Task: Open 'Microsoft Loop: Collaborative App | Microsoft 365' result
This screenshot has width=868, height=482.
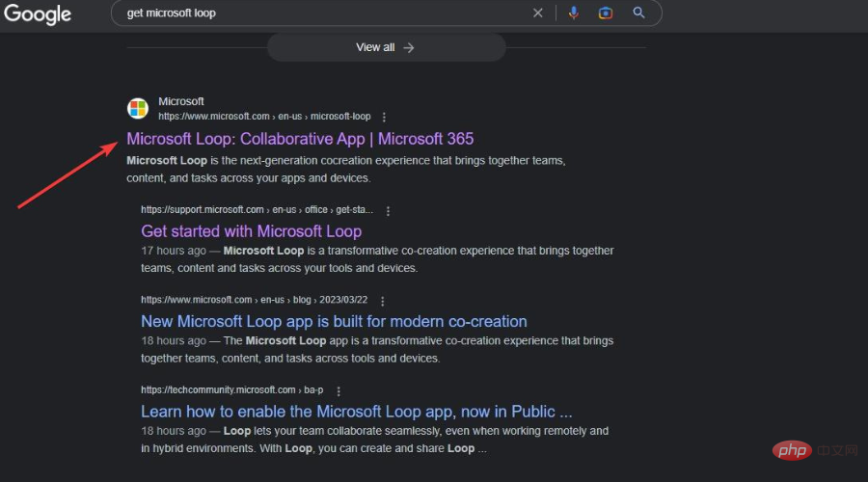Action: [x=300, y=139]
